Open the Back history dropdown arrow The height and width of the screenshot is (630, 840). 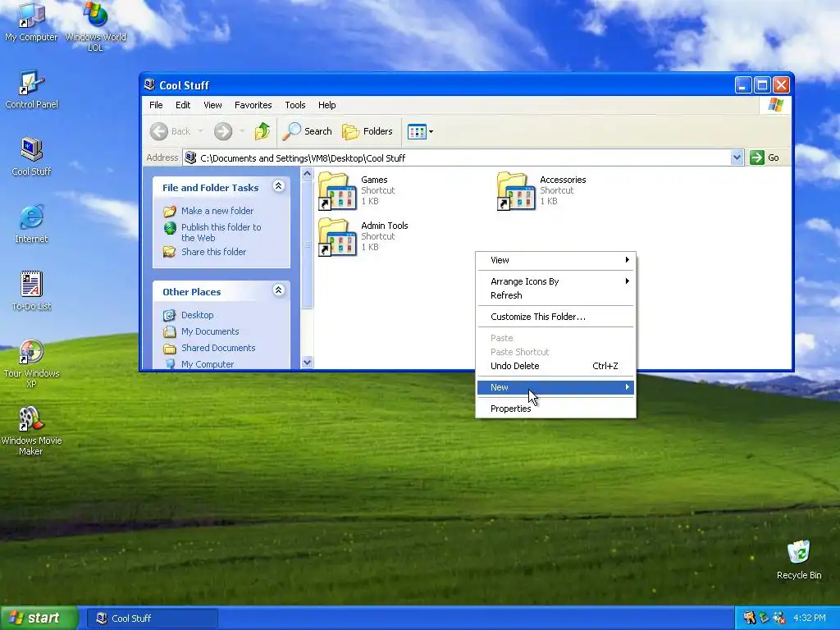click(x=200, y=131)
